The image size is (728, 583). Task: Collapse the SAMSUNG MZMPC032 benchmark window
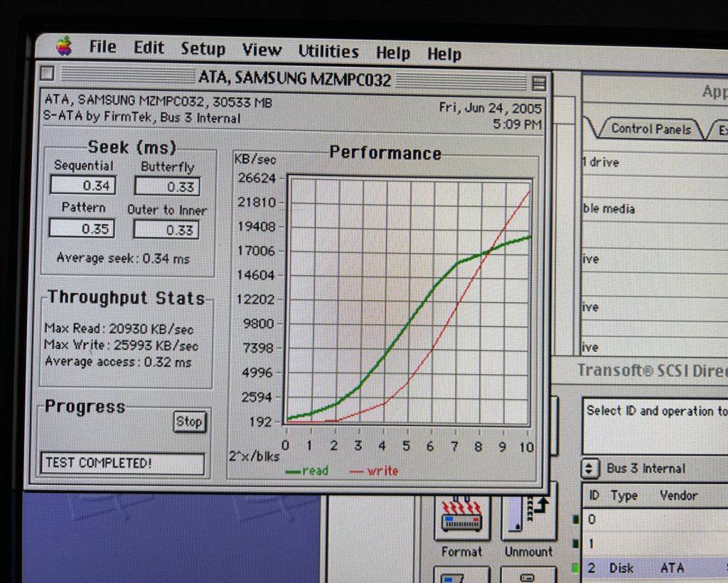(x=539, y=84)
